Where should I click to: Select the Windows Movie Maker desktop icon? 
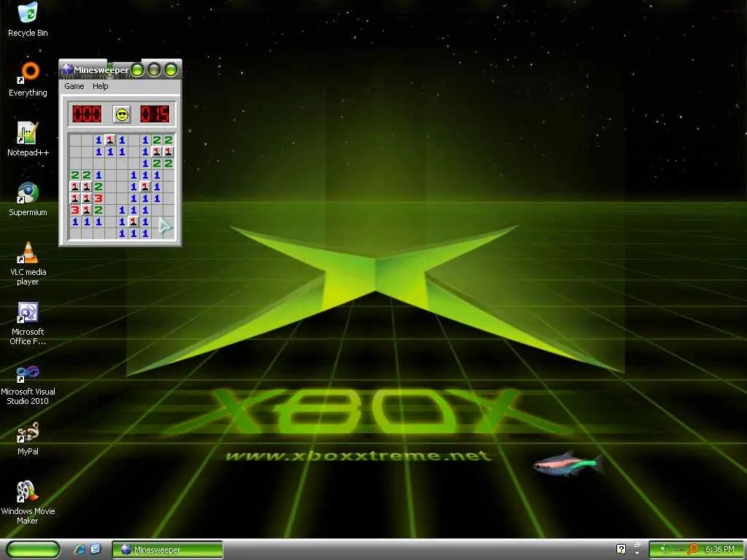tap(28, 503)
